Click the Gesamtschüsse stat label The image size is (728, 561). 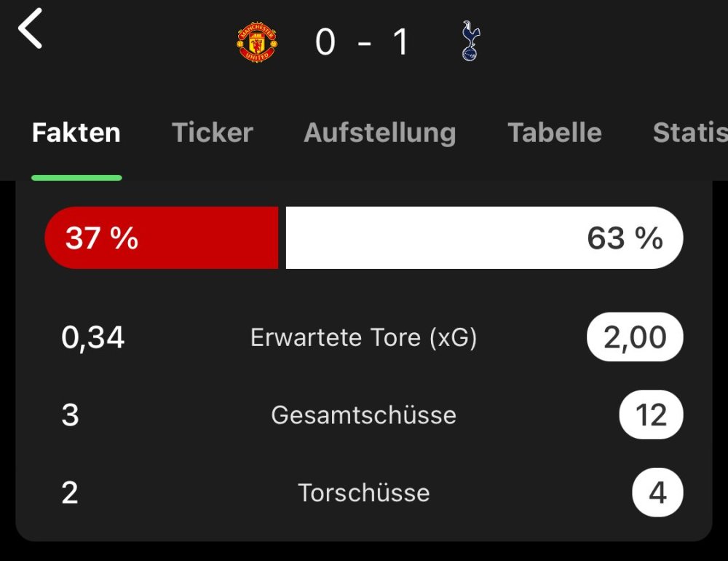click(x=364, y=415)
